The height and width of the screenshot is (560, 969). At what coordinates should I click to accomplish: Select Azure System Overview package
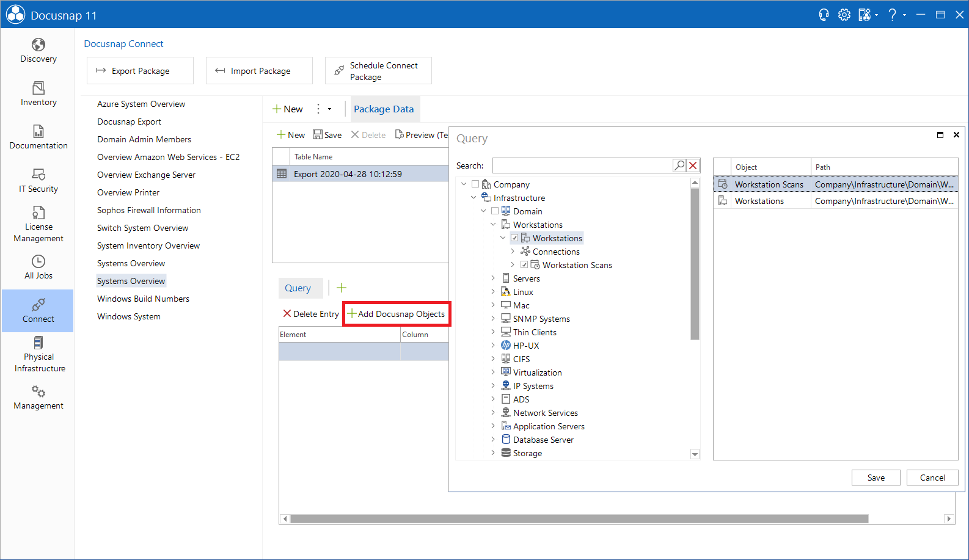tap(141, 104)
